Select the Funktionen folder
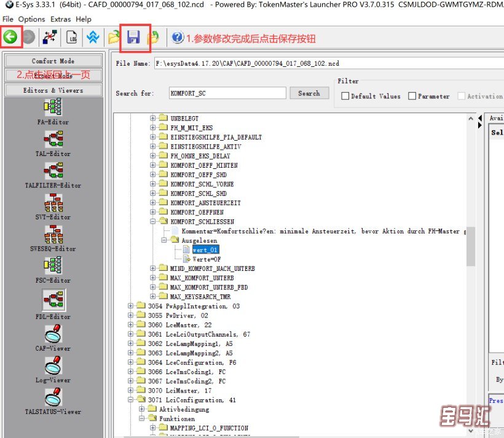 tap(177, 418)
